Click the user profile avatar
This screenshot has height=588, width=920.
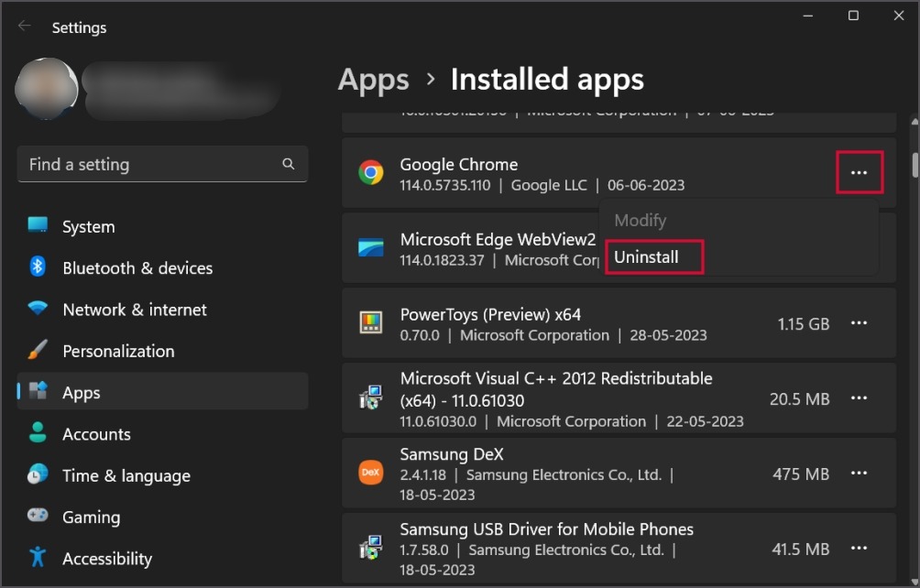(x=47, y=89)
